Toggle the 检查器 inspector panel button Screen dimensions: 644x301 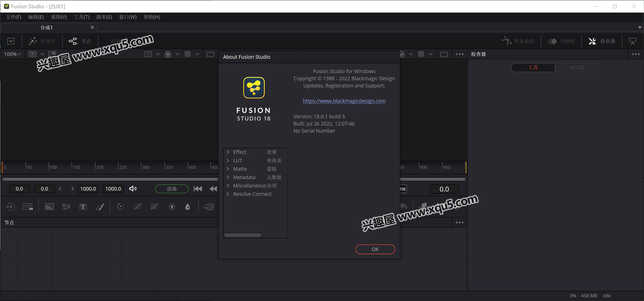(x=602, y=41)
